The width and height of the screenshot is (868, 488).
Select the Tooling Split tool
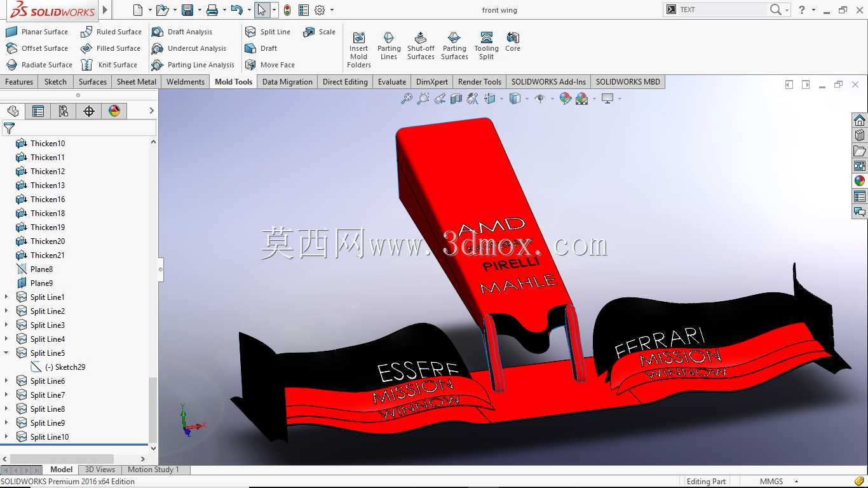[487, 46]
